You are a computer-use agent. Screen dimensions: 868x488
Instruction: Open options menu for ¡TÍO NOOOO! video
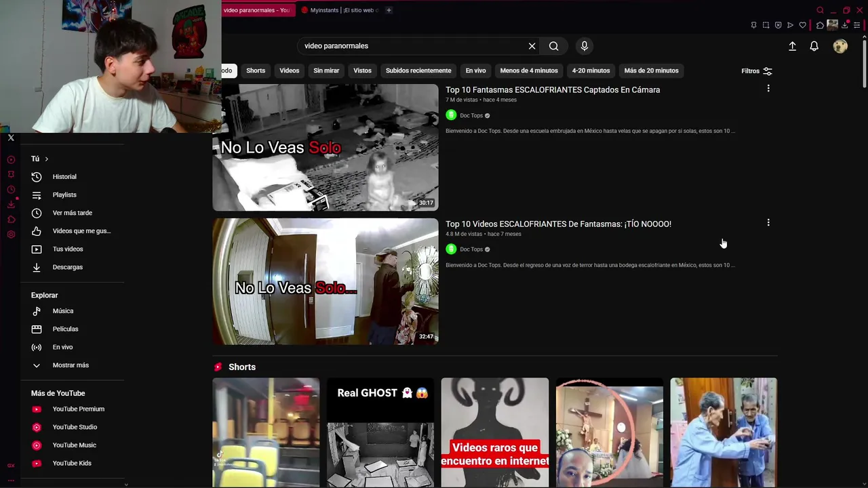[x=768, y=223]
